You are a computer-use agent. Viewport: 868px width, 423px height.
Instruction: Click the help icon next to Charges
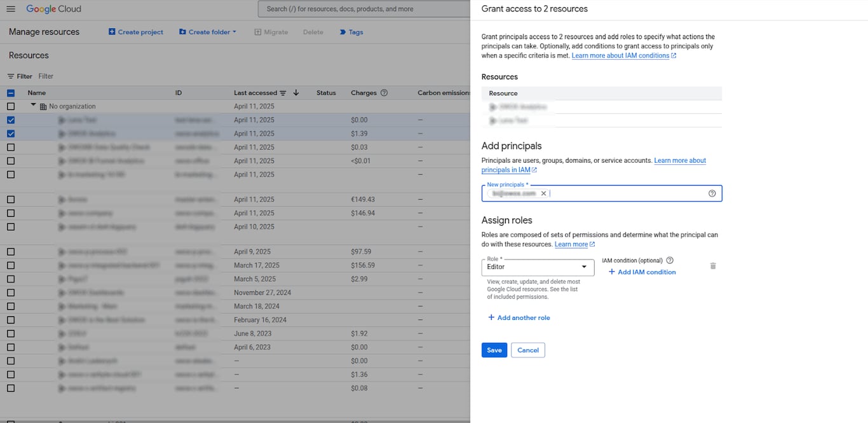pos(384,93)
